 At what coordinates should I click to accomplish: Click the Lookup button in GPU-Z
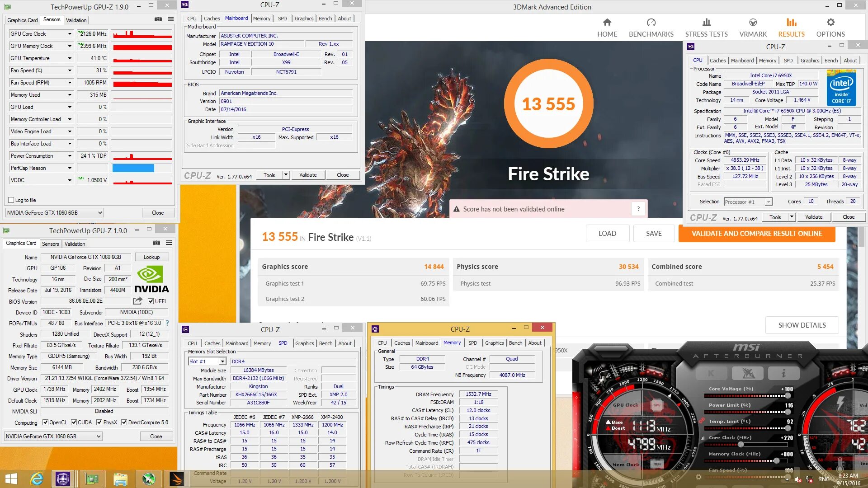[151, 257]
